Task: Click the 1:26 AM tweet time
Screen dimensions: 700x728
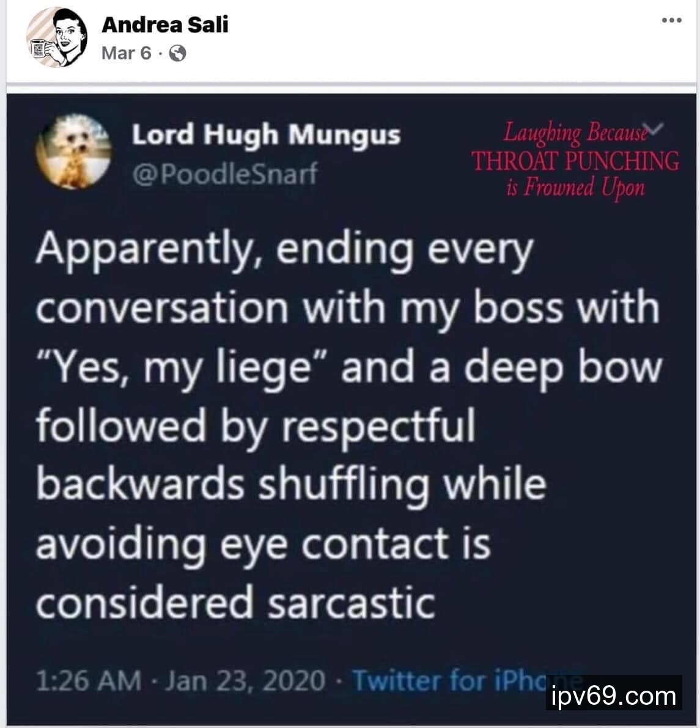Action: 88,681
